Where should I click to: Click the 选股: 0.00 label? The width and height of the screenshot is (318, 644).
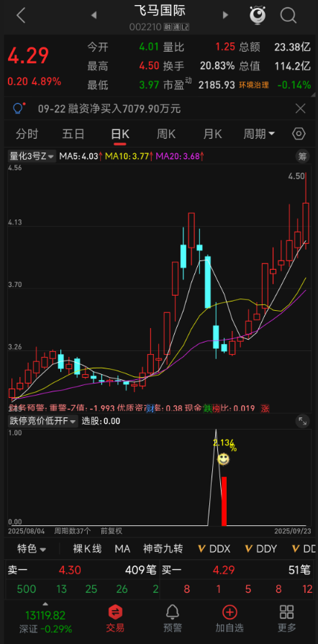tap(101, 421)
